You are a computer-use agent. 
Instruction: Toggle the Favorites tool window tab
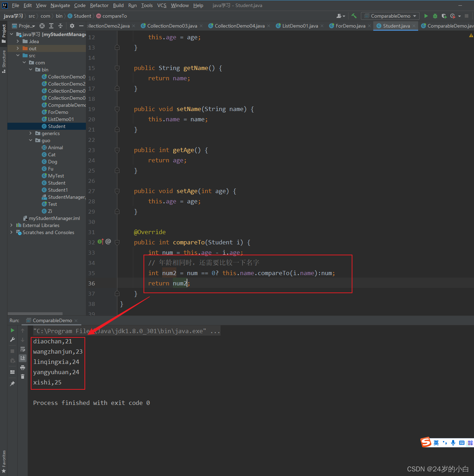tap(4, 462)
